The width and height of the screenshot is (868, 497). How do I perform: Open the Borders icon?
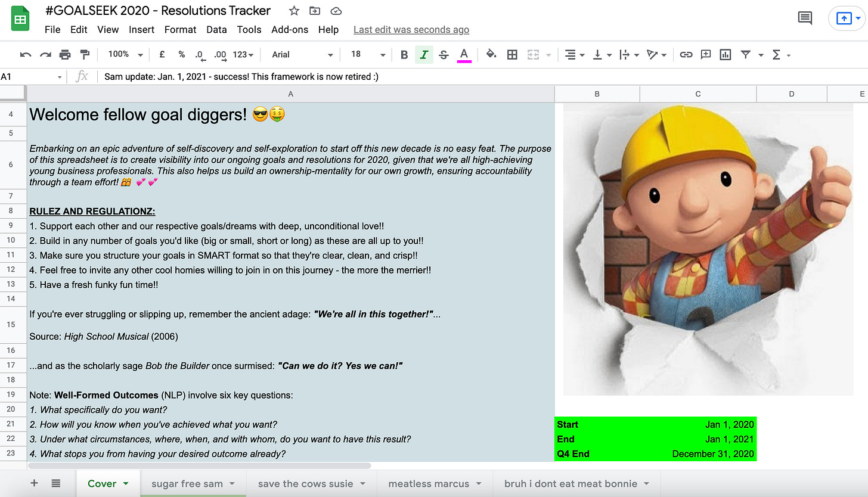512,55
